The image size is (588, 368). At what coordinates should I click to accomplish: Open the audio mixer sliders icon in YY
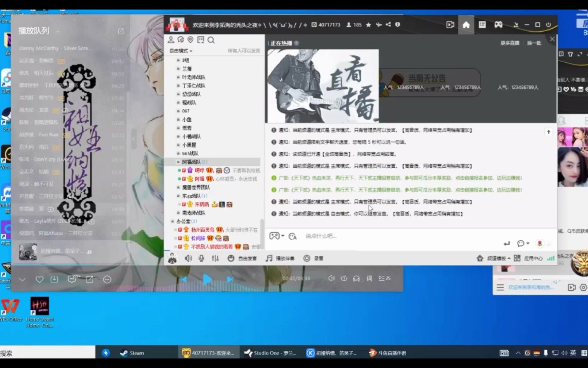click(x=215, y=258)
